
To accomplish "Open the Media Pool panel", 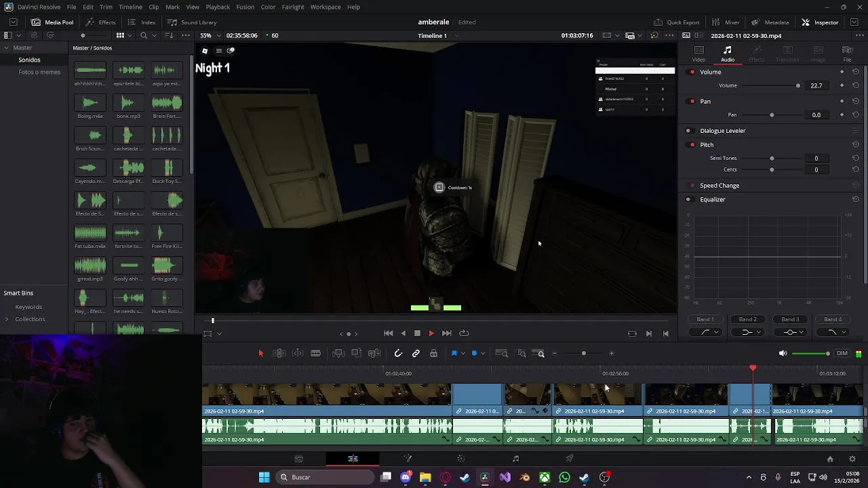I will point(52,22).
